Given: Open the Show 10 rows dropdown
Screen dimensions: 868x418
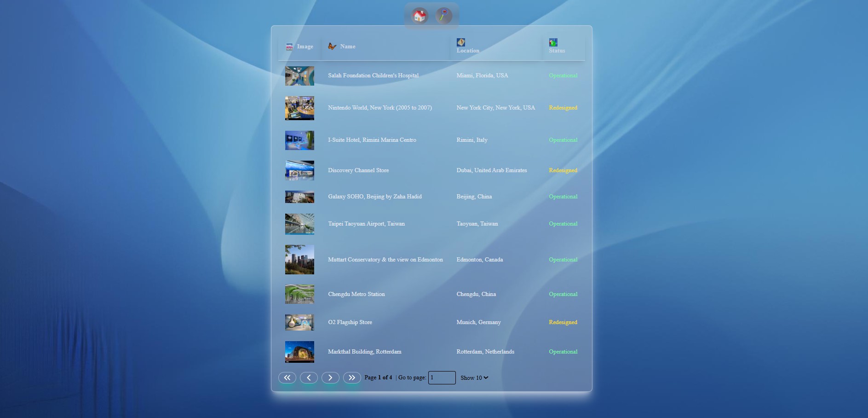Looking at the screenshot, I should point(474,377).
